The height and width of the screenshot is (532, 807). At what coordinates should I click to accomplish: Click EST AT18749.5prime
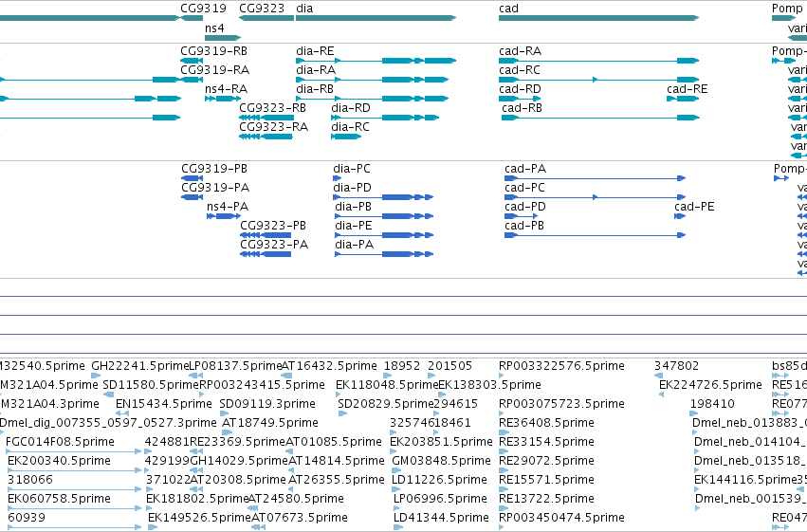(270, 423)
